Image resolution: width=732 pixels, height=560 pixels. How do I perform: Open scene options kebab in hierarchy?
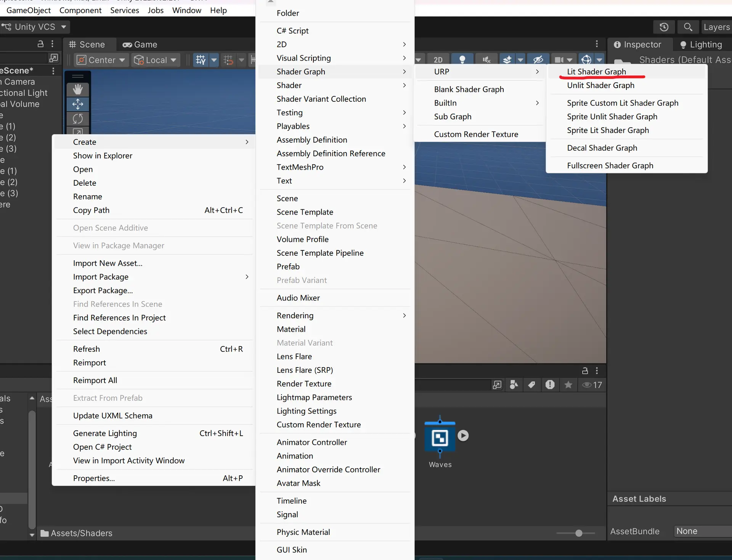tap(53, 71)
